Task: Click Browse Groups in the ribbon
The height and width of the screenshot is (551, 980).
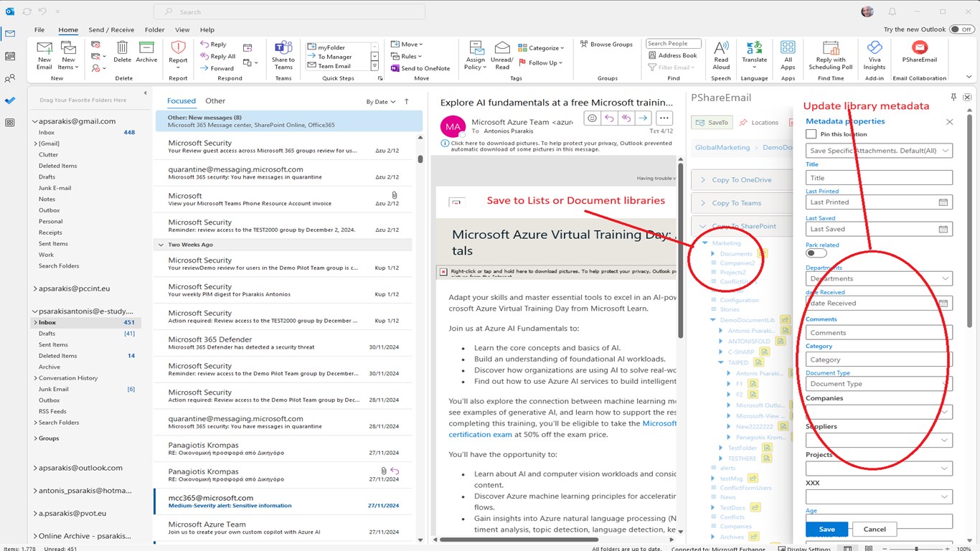Action: tap(606, 44)
